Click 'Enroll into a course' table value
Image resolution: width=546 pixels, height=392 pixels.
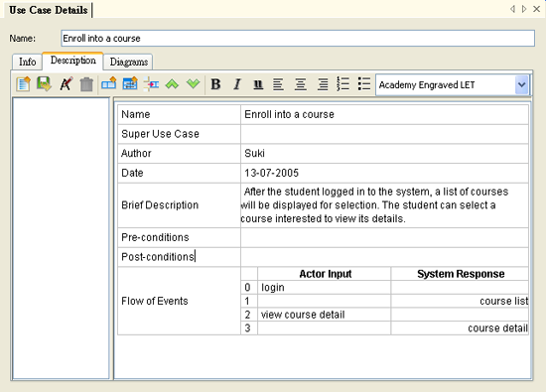(x=289, y=114)
